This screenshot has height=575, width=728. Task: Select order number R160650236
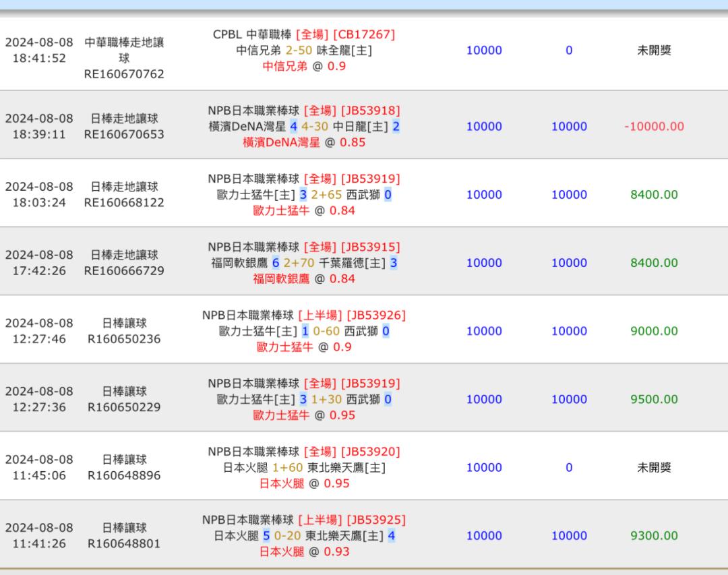(x=124, y=339)
